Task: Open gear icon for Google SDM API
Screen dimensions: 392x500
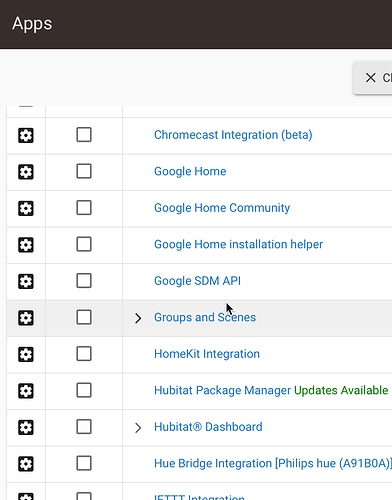Action: pyautogui.click(x=26, y=281)
